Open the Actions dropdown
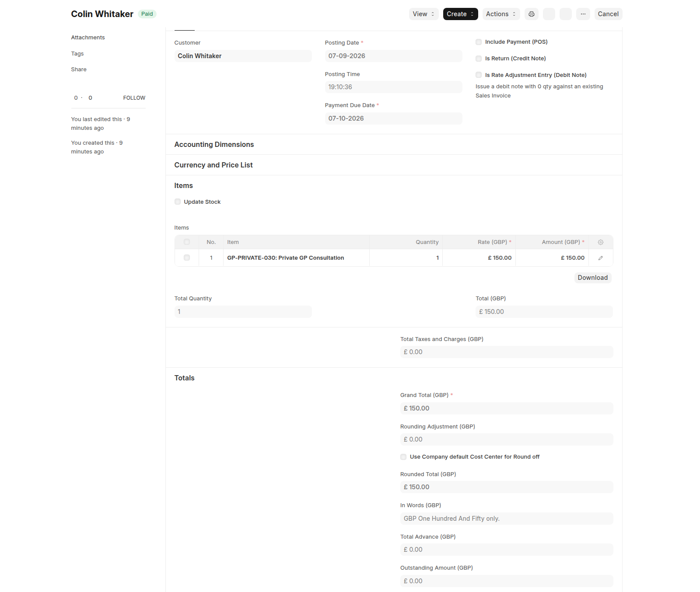The width and height of the screenshot is (700, 592). [501, 14]
